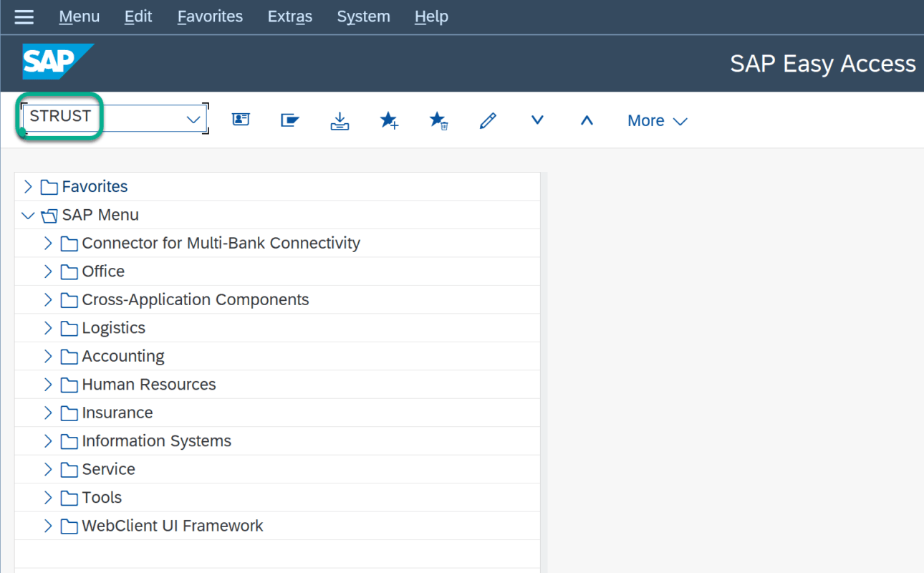Select the Insurance label text
Viewport: 924px width, 573px height.
pos(117,413)
